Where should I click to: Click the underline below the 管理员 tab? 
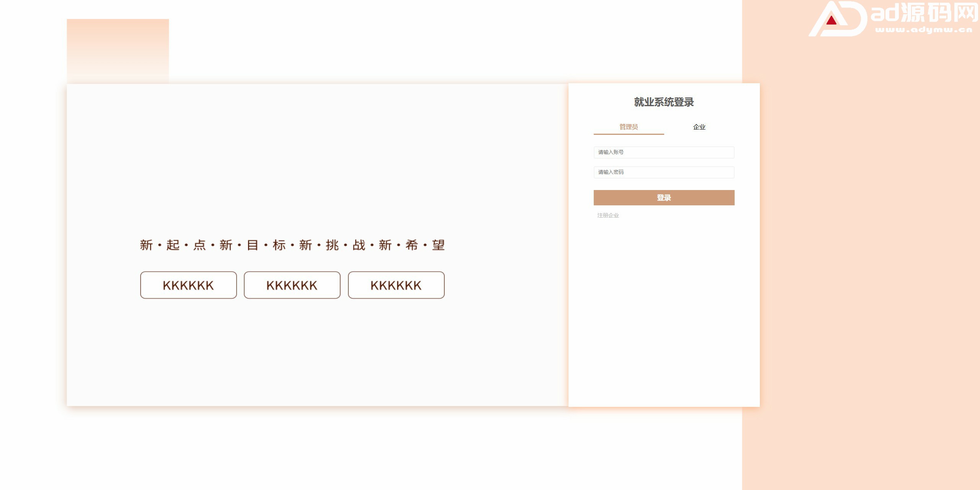point(629,134)
